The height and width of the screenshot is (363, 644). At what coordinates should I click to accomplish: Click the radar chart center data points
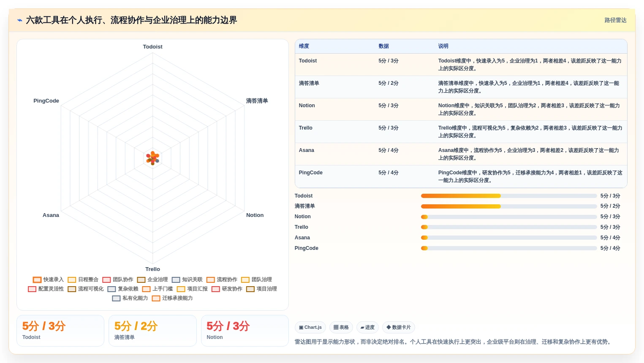[x=153, y=158]
